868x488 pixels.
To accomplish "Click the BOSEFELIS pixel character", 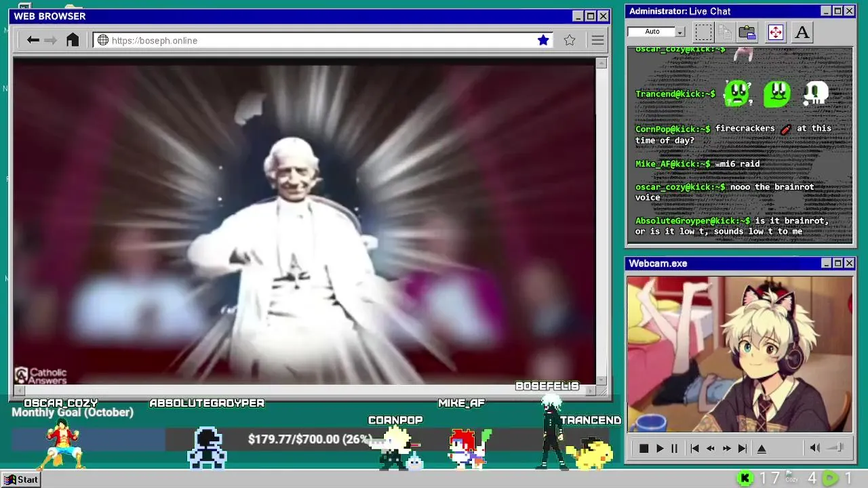I will (553, 432).
